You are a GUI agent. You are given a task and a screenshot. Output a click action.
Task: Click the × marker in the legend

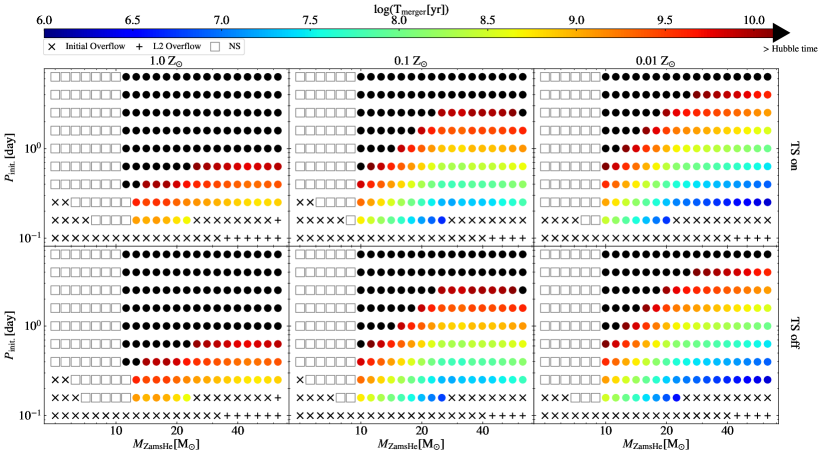(x=51, y=47)
